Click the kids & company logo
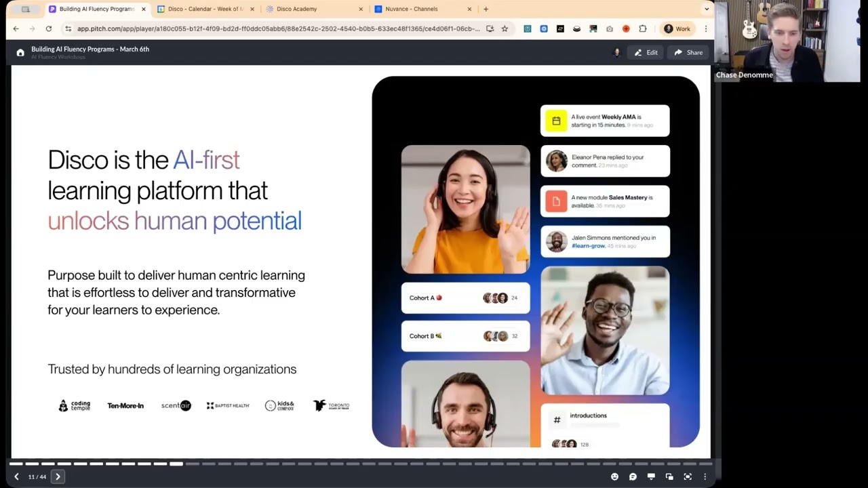The height and width of the screenshot is (488, 868). (279, 405)
